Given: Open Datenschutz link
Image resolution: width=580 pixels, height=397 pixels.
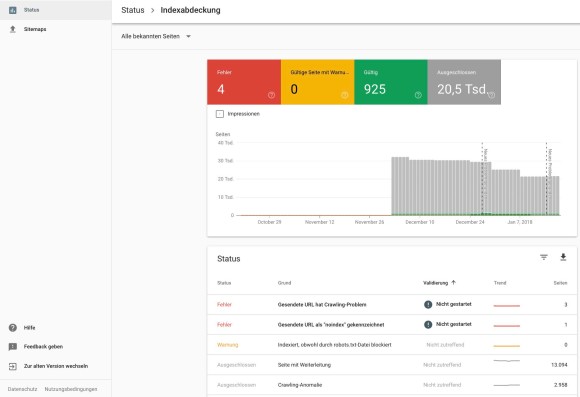Looking at the screenshot, I should [x=22, y=389].
